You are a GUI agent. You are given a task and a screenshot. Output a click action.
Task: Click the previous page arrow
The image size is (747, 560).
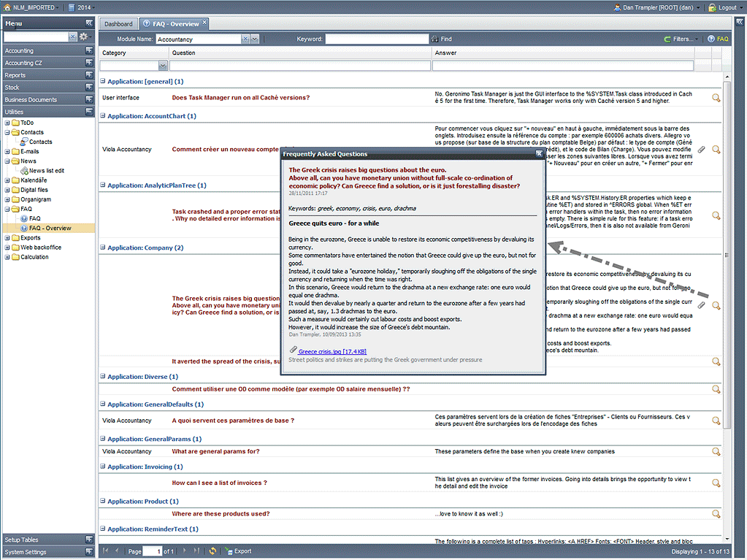[x=117, y=551]
